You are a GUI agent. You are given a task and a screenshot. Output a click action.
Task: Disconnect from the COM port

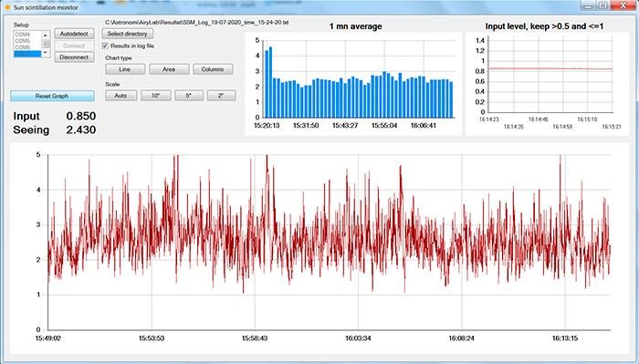[74, 57]
